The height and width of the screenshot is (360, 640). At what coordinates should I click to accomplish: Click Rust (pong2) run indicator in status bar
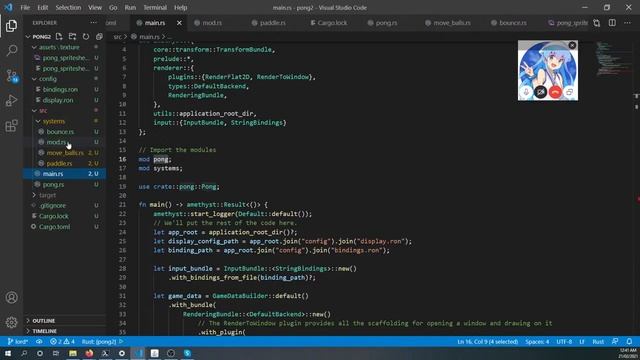tap(102, 342)
